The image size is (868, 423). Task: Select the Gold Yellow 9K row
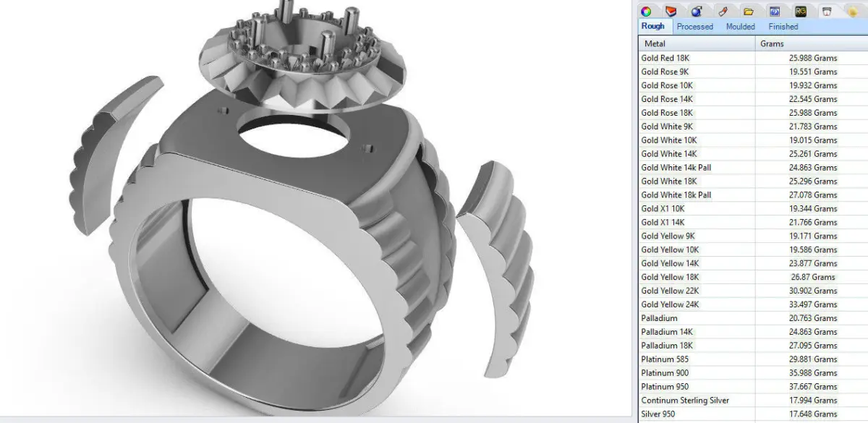click(753, 236)
